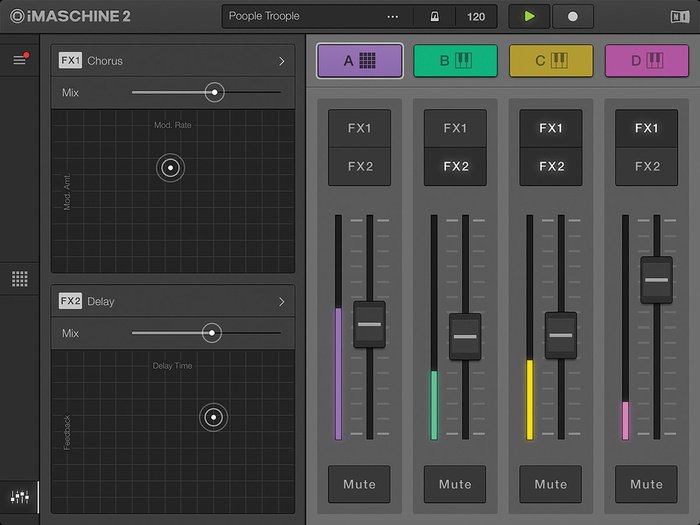Viewport: 700px width, 525px height.
Task: Click the Native Instruments logo icon
Action: [x=680, y=16]
